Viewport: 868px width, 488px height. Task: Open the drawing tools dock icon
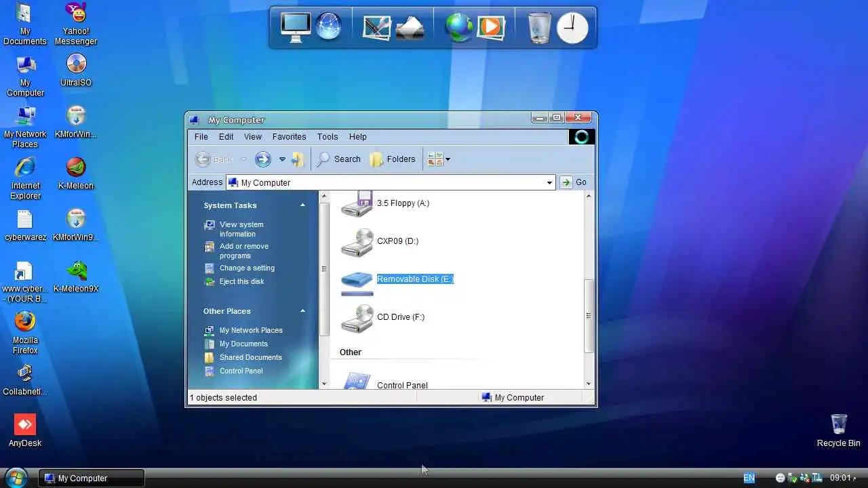tap(377, 27)
